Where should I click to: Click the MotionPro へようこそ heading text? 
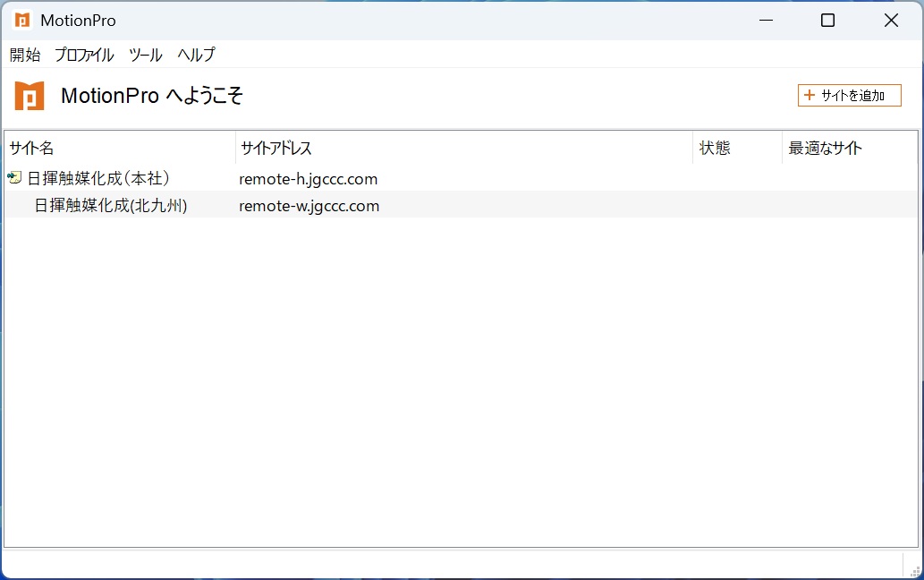coord(152,96)
